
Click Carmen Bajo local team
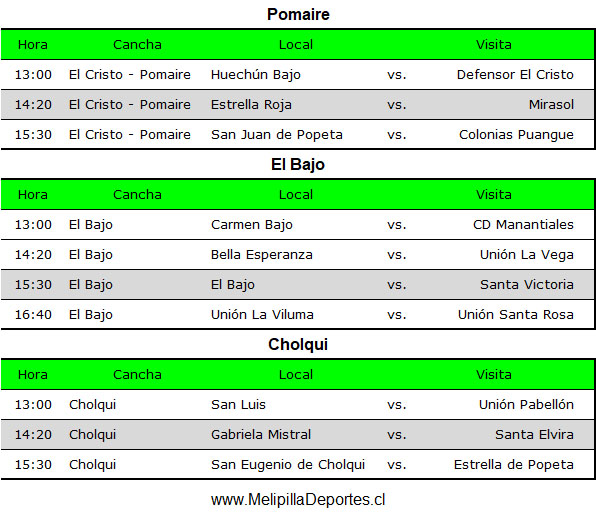(252, 225)
